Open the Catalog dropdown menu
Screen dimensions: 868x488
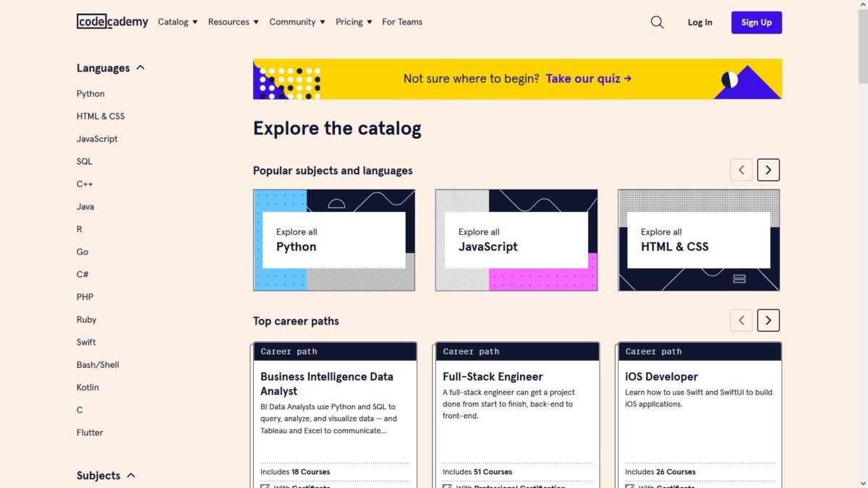tap(178, 22)
